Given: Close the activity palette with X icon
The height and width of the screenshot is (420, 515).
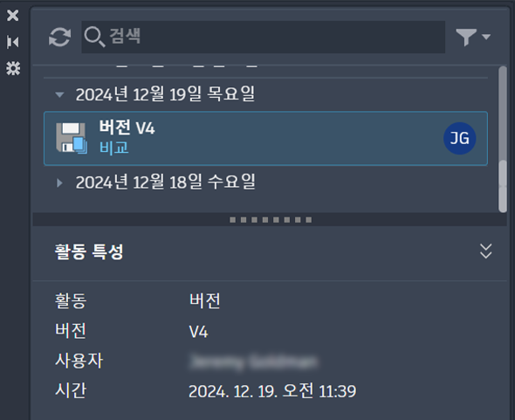Looking at the screenshot, I should 13,16.
